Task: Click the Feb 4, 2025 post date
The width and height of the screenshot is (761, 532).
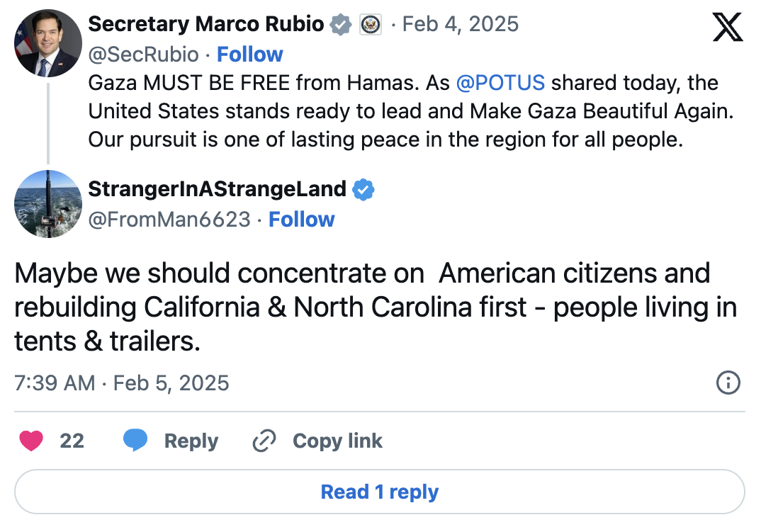Action: tap(461, 25)
